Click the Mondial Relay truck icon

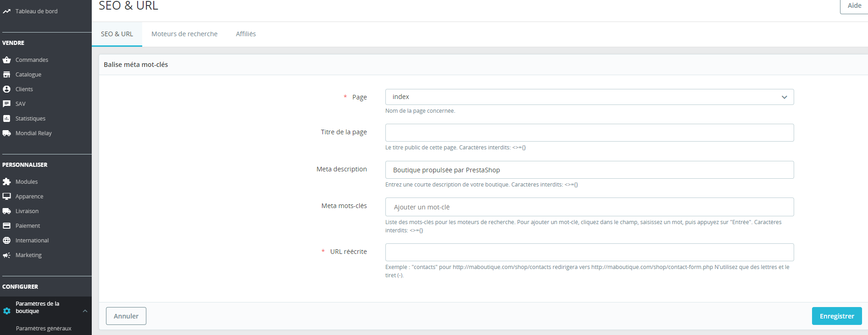tap(6, 133)
